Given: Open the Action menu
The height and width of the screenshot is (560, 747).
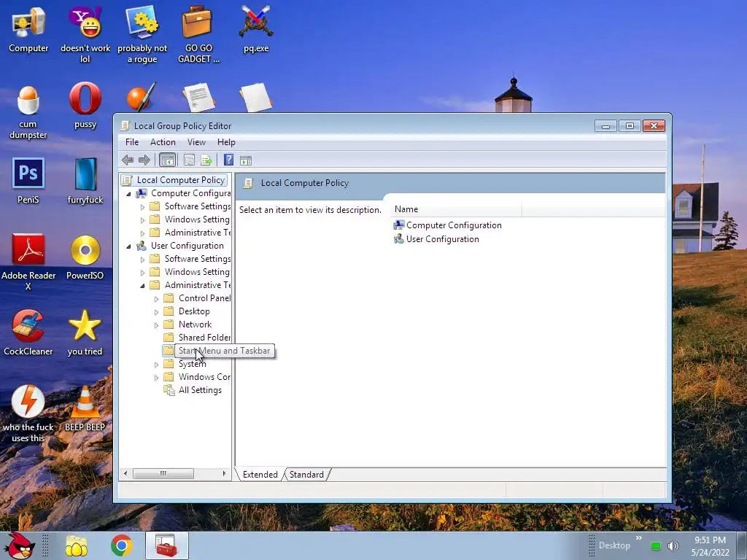Looking at the screenshot, I should point(163,142).
